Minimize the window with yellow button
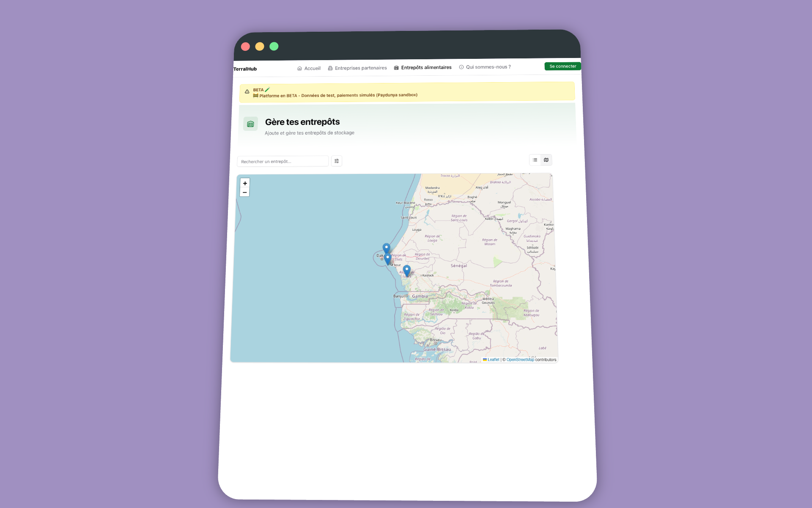The image size is (812, 508). click(260, 47)
